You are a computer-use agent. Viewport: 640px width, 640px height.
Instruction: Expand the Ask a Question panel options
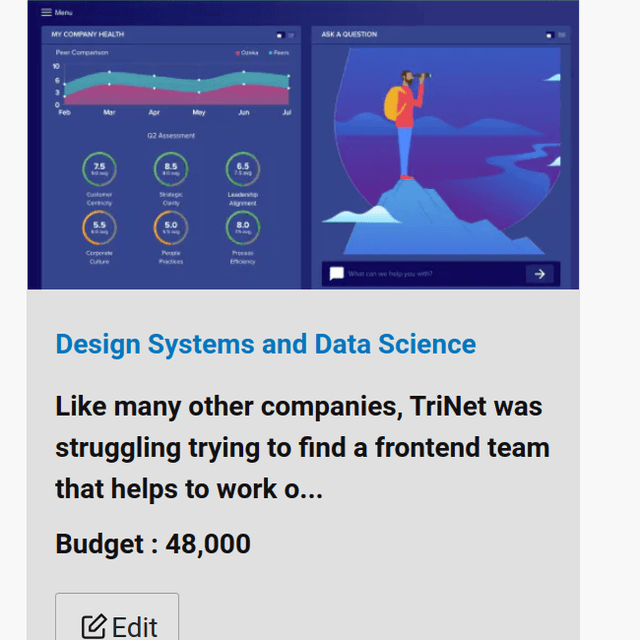pyautogui.click(x=562, y=35)
